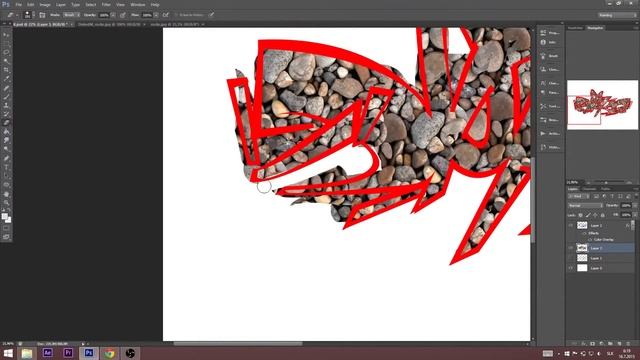Switch to the Channels tab
Screen dimensions: 640x360
[589, 189]
